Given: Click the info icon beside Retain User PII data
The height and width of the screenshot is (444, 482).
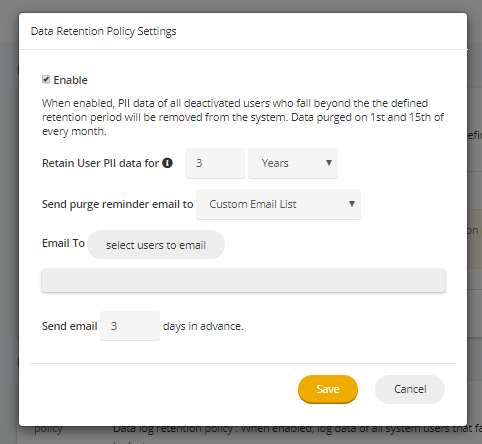Looking at the screenshot, I should click(167, 163).
